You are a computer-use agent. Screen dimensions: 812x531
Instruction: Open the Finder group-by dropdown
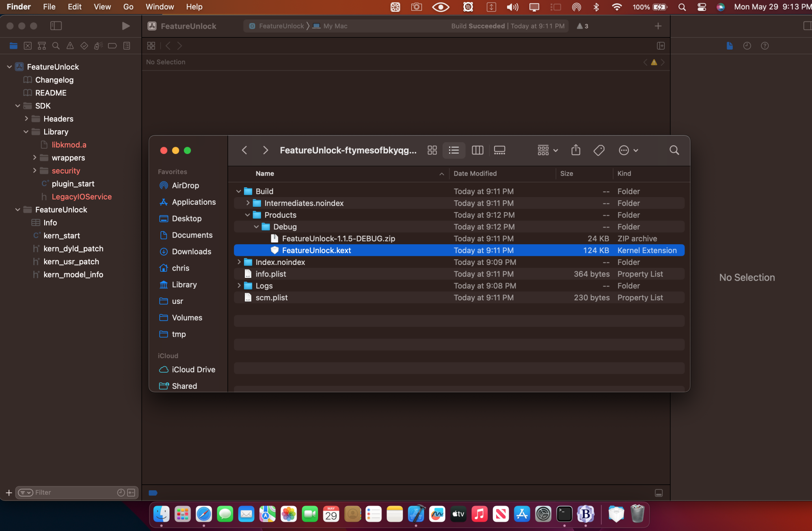point(548,150)
